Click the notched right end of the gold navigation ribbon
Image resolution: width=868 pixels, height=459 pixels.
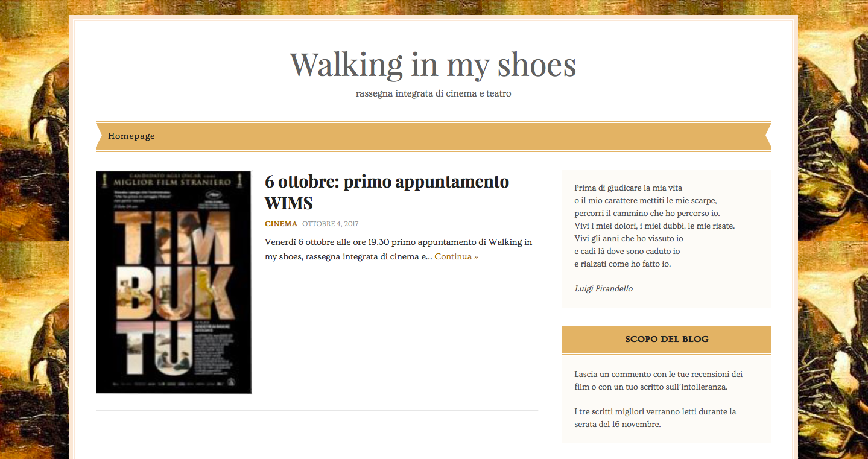(x=768, y=136)
